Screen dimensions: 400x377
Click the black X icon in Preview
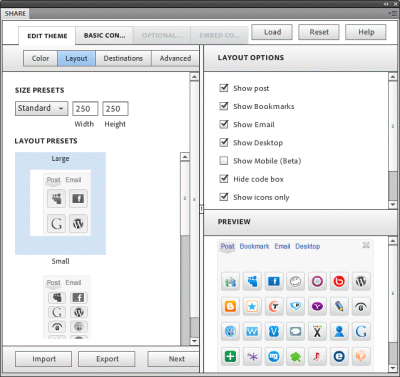(317, 331)
